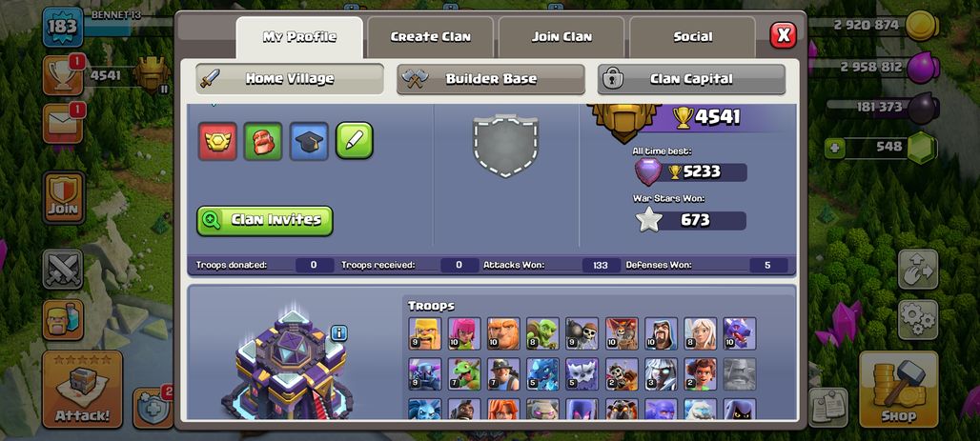Select the Barbarian troop thumbnail

pos(425,333)
